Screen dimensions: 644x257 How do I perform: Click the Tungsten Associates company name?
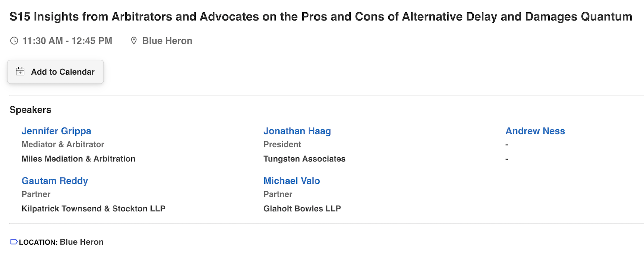[304, 159]
